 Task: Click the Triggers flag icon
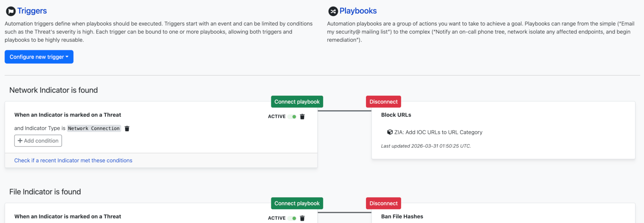(11, 11)
